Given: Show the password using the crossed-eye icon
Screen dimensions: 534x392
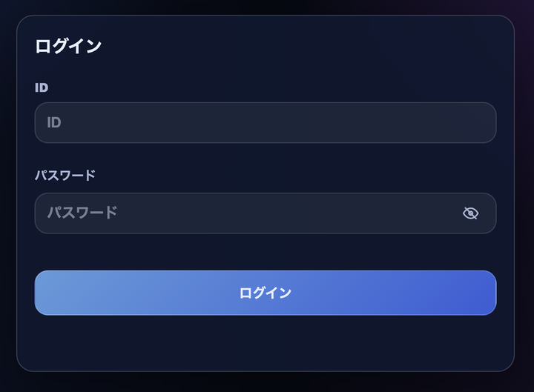Looking at the screenshot, I should click(x=470, y=213).
